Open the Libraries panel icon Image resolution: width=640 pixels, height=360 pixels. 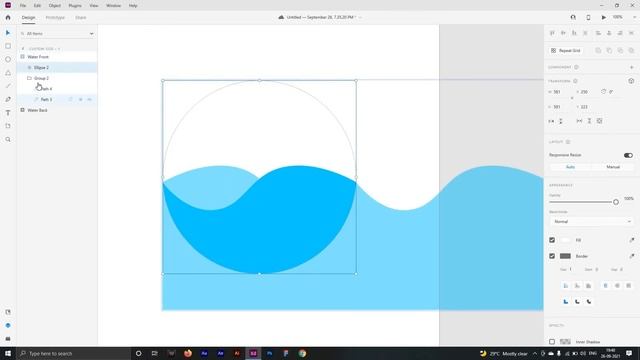coord(8,312)
